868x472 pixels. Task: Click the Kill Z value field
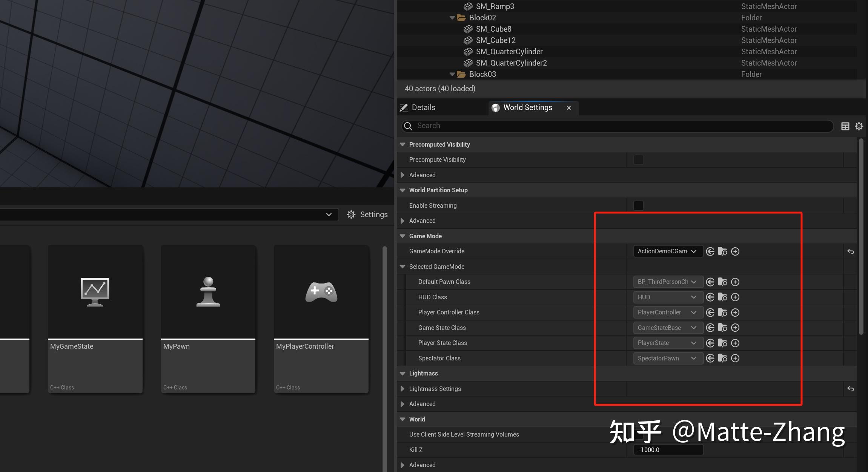[x=668, y=449]
